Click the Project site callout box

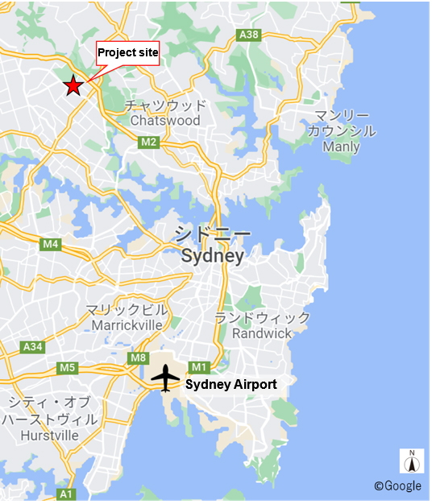click(128, 53)
